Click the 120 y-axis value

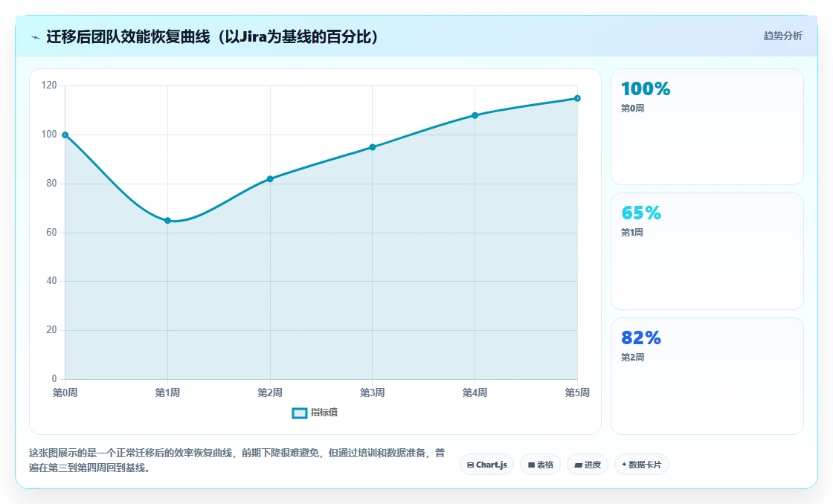49,85
